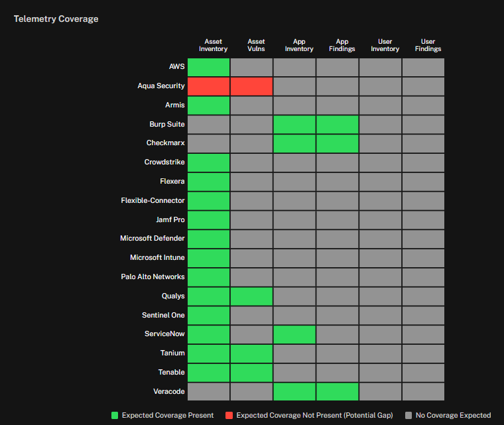Image resolution: width=504 pixels, height=425 pixels.
Task: Click the Armis row label
Action: click(175, 105)
